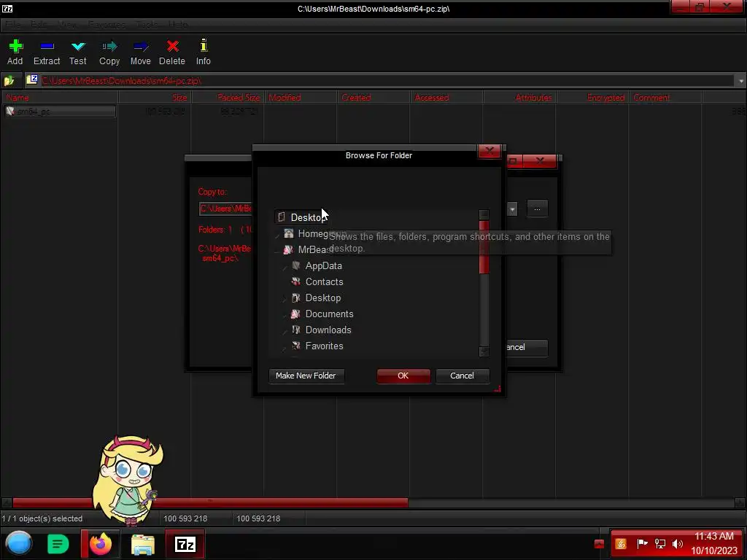
Task: Click the Documents folder icon
Action: point(296,314)
